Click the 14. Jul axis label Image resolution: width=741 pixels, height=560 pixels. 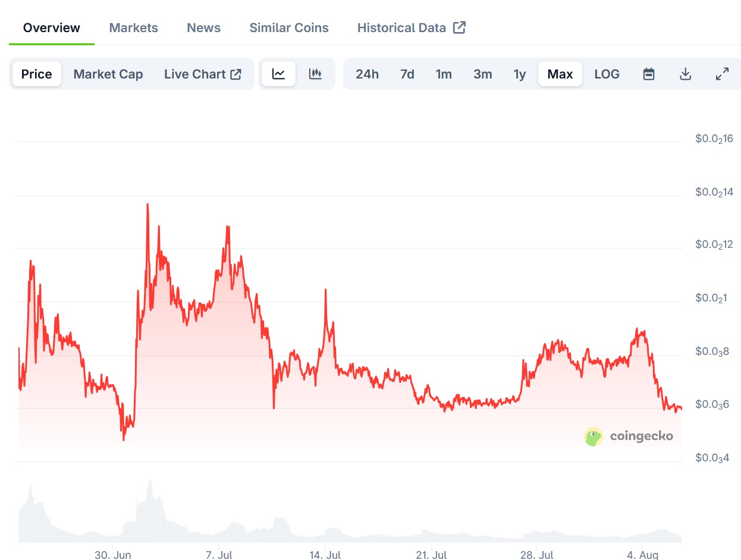325,555
